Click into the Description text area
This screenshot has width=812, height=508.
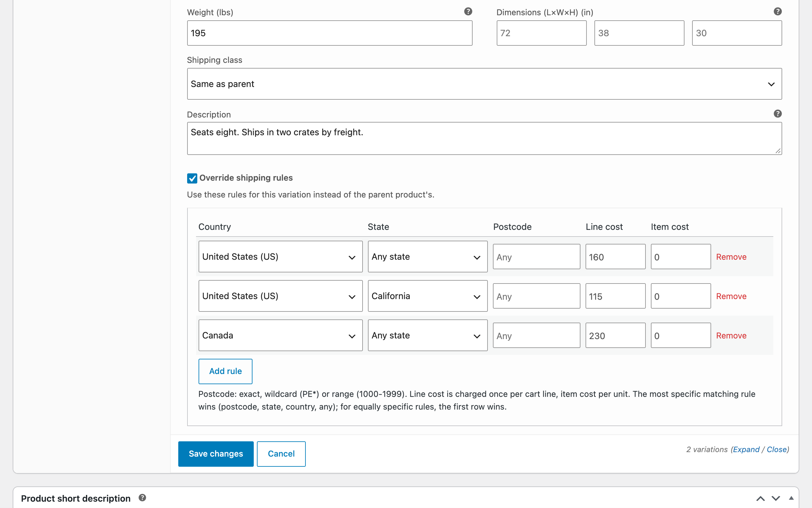tap(484, 138)
